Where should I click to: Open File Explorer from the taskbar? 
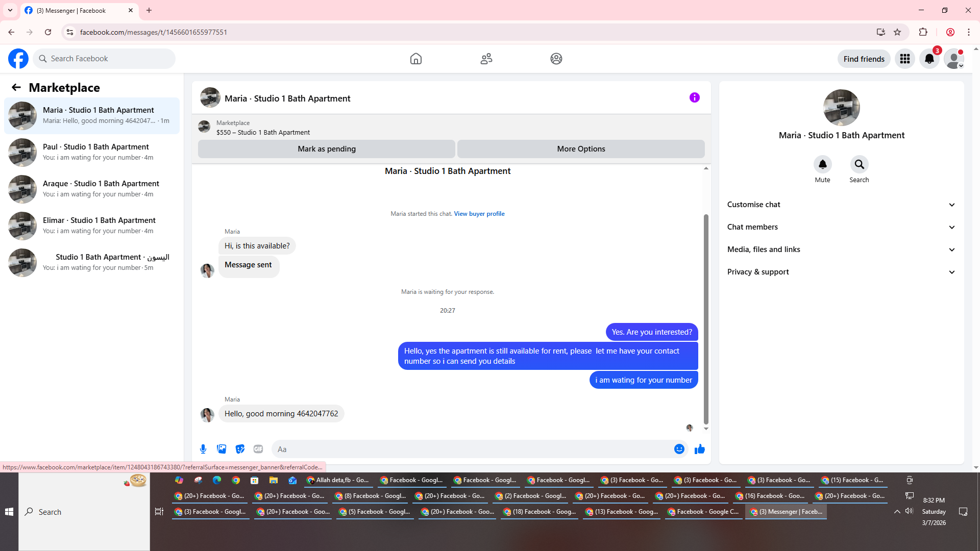click(274, 480)
